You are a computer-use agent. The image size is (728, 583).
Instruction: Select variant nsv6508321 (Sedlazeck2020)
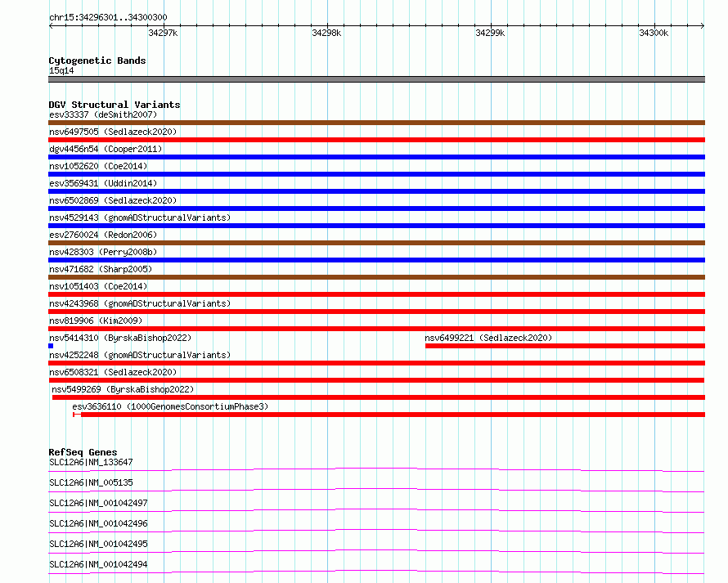(x=113, y=372)
